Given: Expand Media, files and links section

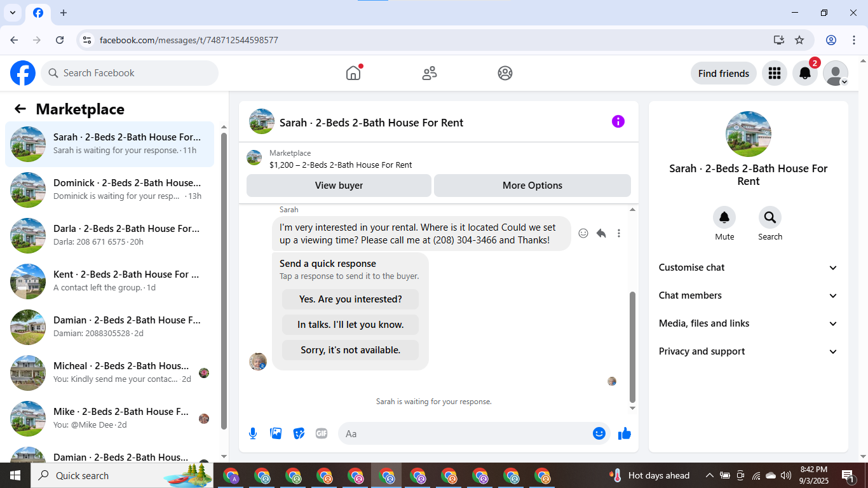Looking at the screenshot, I should click(x=749, y=323).
